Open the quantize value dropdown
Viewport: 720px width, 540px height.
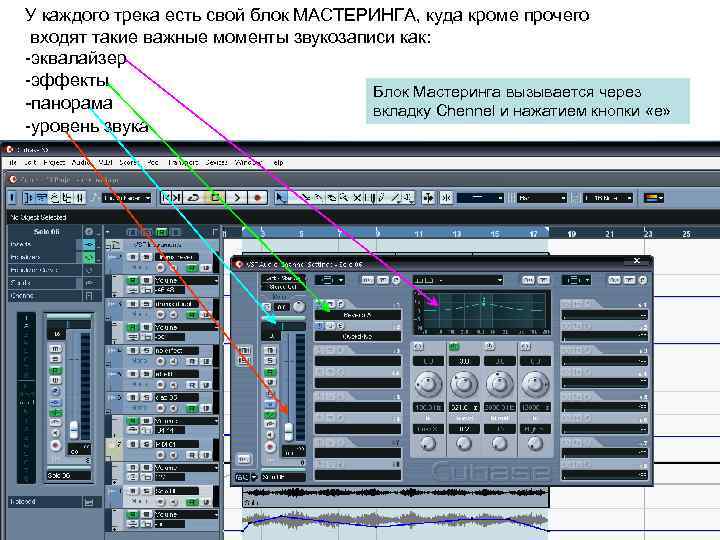(608, 198)
